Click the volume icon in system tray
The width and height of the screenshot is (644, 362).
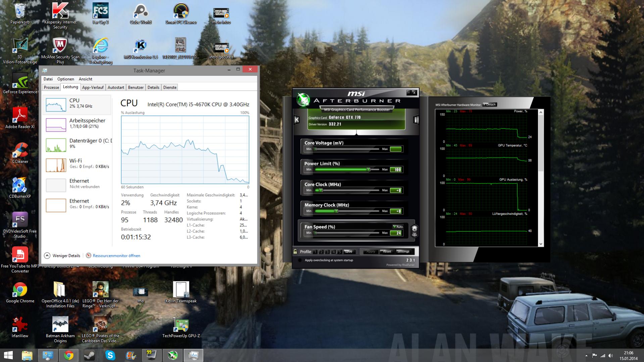(610, 356)
